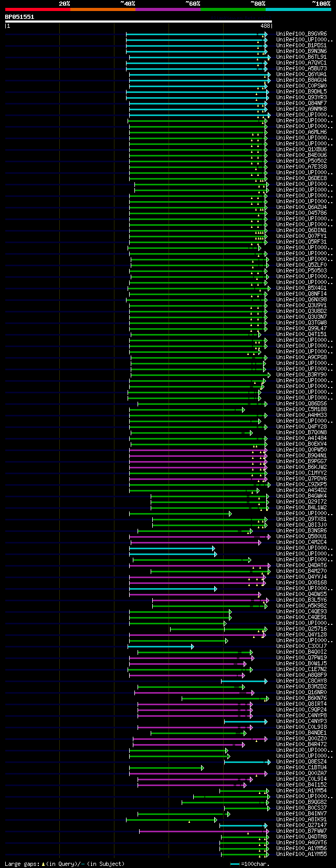Open the UniRef100_A7QVC1 hit
The height and width of the screenshot is (868, 336).
[301, 62]
